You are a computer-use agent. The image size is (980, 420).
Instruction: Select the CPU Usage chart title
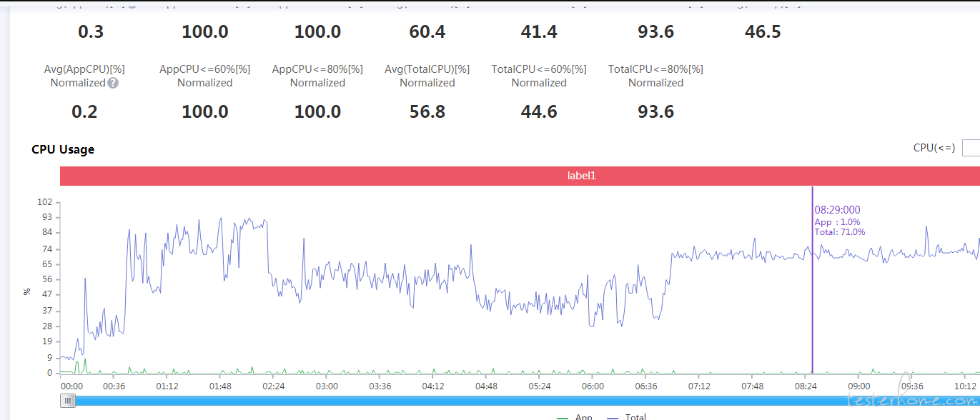[63, 149]
